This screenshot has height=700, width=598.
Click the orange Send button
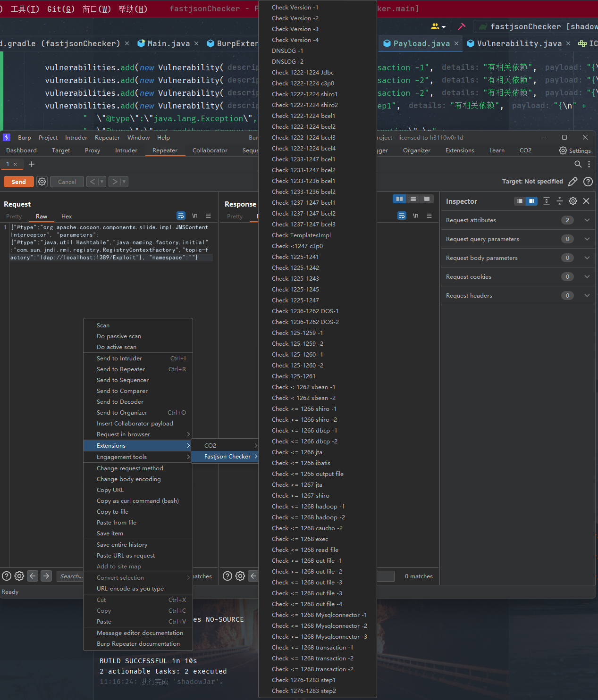pyautogui.click(x=19, y=182)
